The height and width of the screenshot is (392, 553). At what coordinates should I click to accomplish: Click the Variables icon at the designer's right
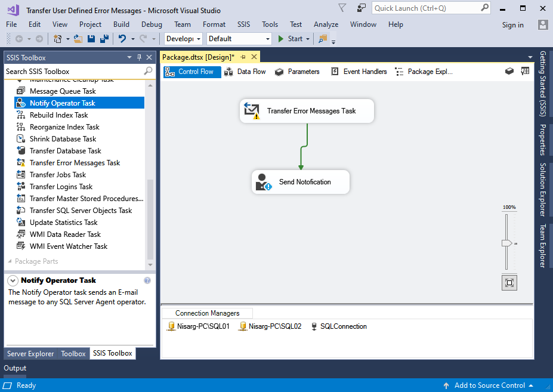point(525,71)
